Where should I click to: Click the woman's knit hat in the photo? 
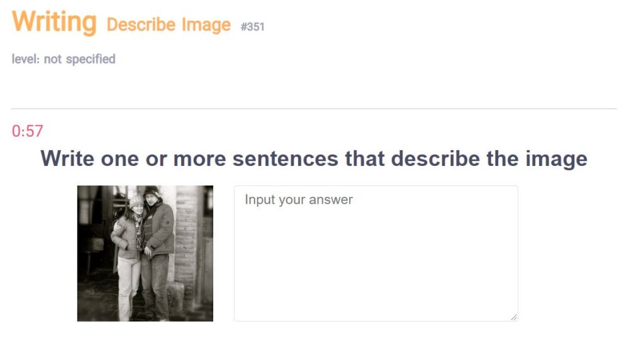coord(136,201)
